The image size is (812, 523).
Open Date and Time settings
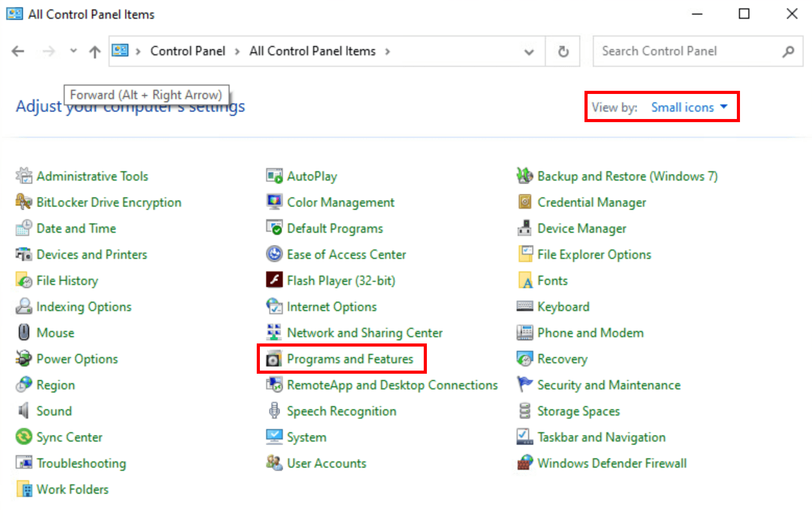point(76,228)
